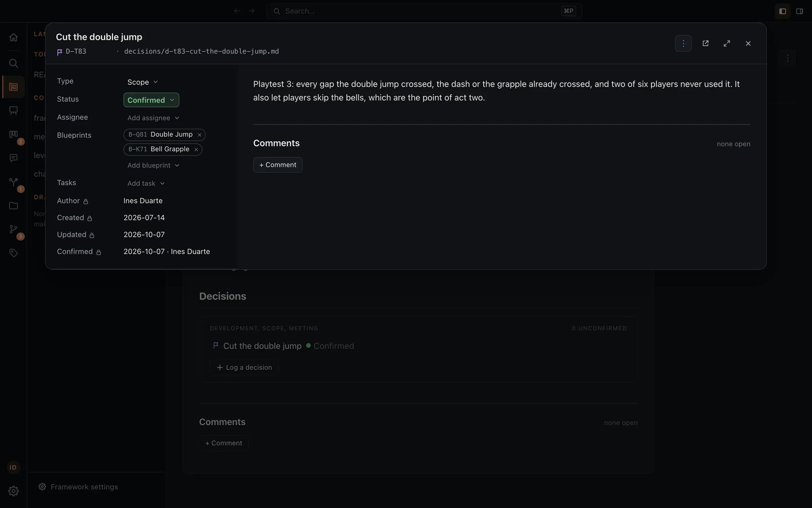This screenshot has height=508, width=812.
Task: Open the Add blueprint dropdown
Action: (x=153, y=165)
